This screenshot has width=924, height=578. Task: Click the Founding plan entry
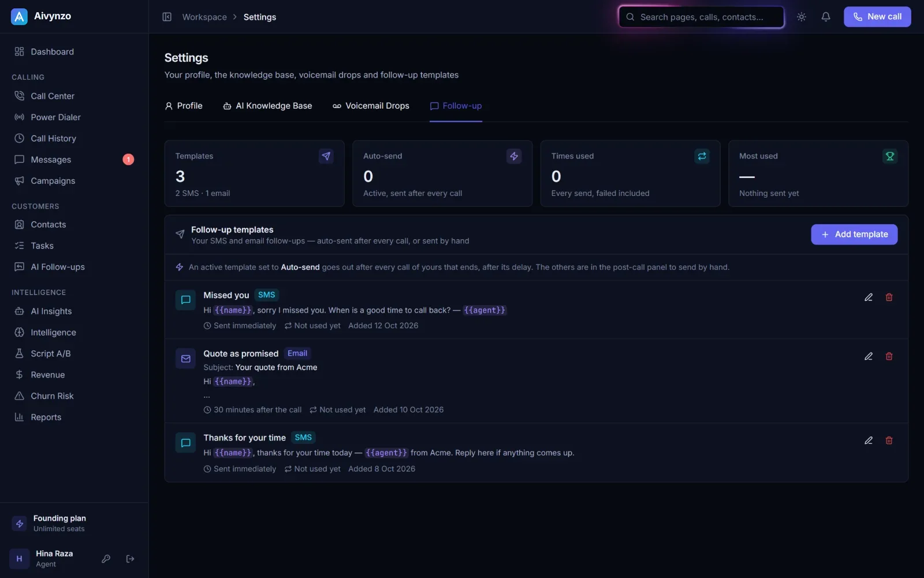coord(74,523)
